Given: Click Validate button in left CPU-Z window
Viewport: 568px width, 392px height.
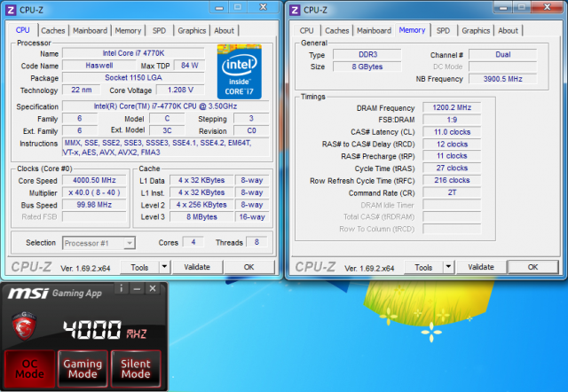Looking at the screenshot, I should point(197,267).
